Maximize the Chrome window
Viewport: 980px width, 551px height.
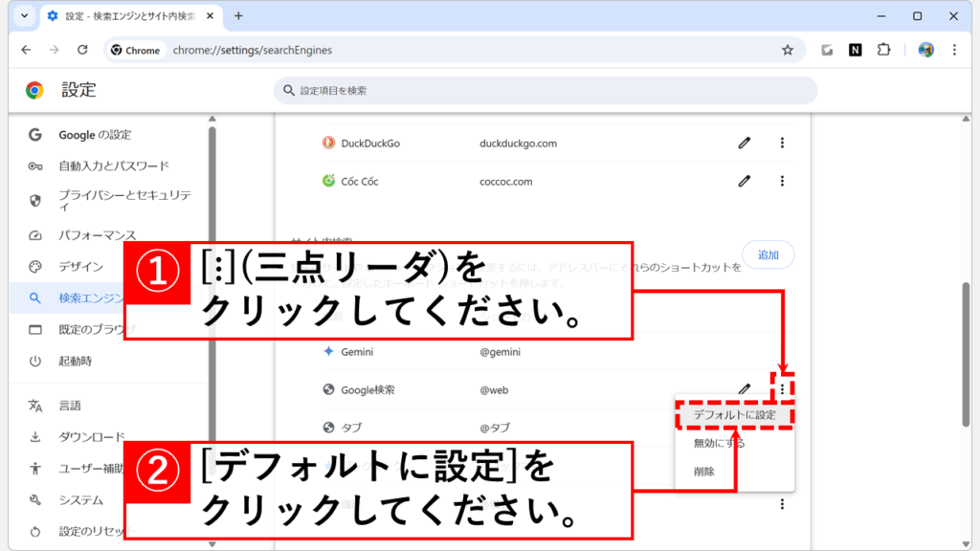click(x=918, y=16)
